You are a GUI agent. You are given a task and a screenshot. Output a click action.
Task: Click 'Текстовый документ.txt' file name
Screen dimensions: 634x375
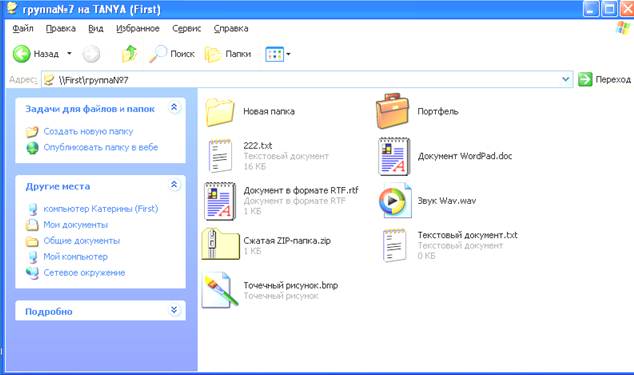point(467,235)
